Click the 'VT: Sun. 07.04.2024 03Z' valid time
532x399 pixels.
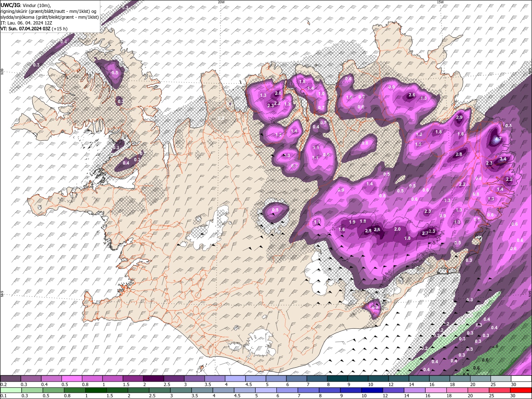click(x=26, y=29)
